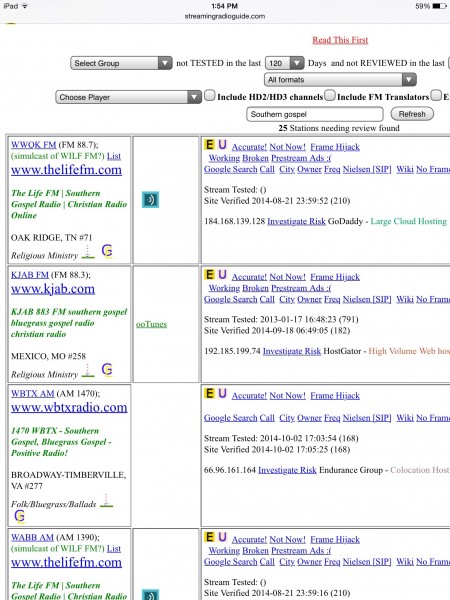Select Folk/Bluegrass/Ballads label text
Viewport: 450px width, 600px height.
54,504
